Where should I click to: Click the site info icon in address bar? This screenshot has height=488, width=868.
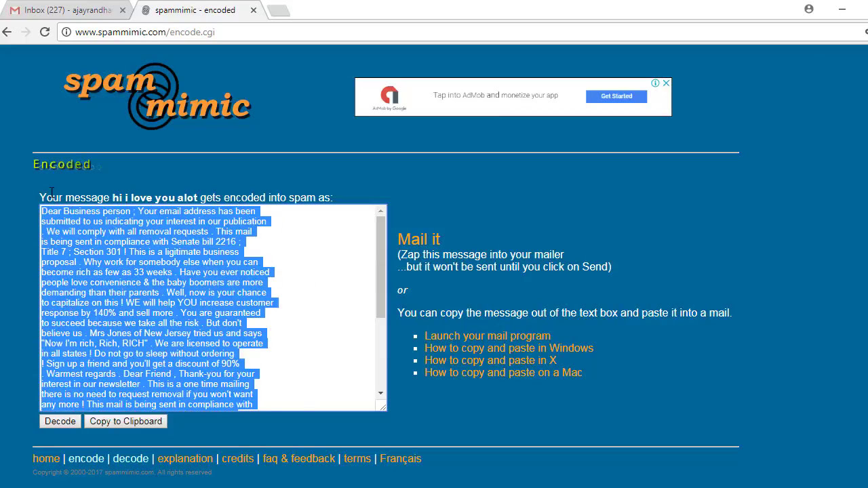[66, 32]
